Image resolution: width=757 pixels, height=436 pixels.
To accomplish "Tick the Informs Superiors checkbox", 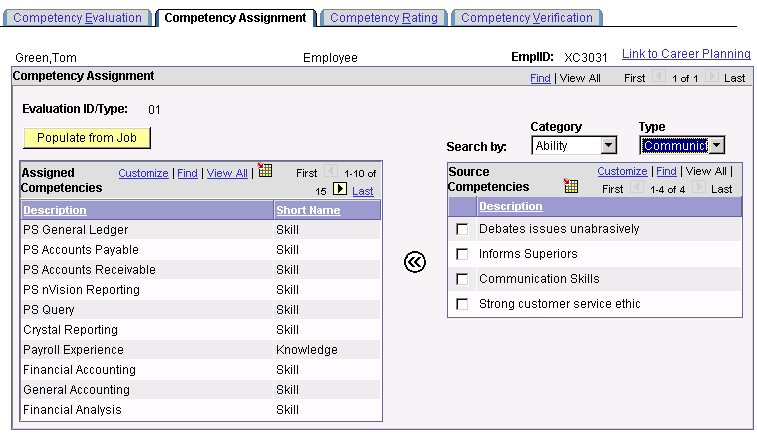I will pos(462,254).
